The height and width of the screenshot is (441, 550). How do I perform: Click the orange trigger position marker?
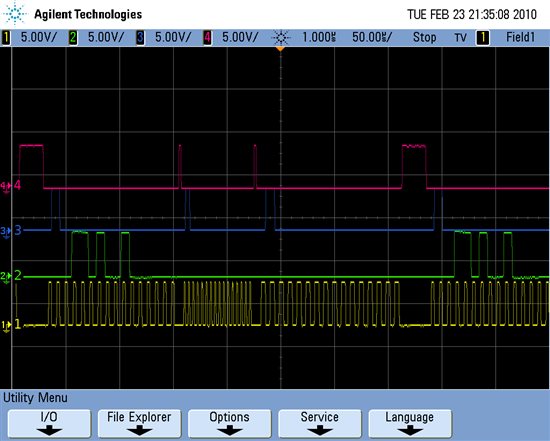[x=280, y=49]
